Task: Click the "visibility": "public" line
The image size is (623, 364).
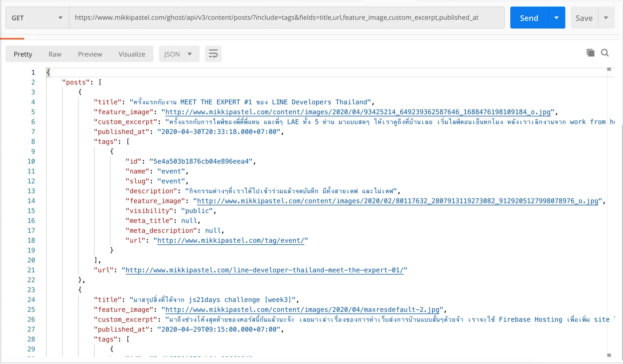Action: click(171, 211)
